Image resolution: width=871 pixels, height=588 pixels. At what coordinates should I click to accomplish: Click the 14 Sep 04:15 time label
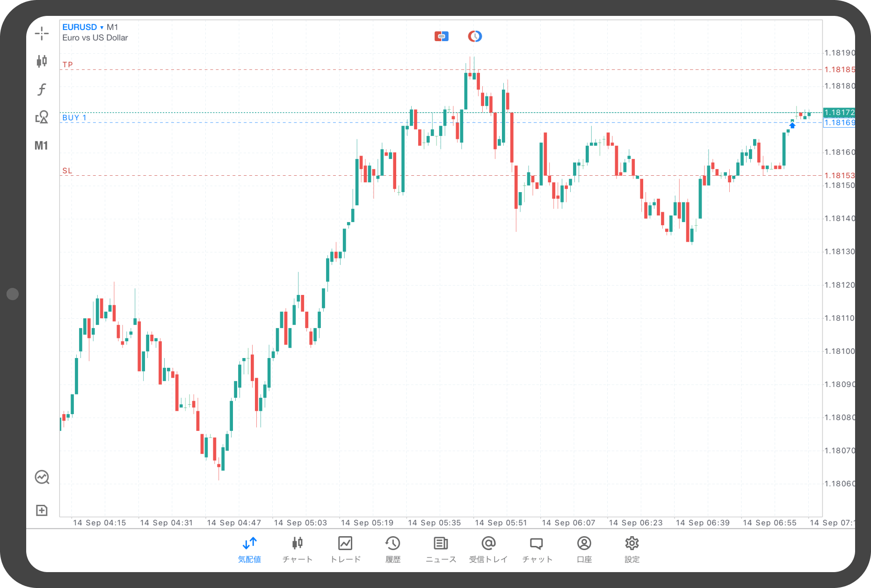point(99,523)
